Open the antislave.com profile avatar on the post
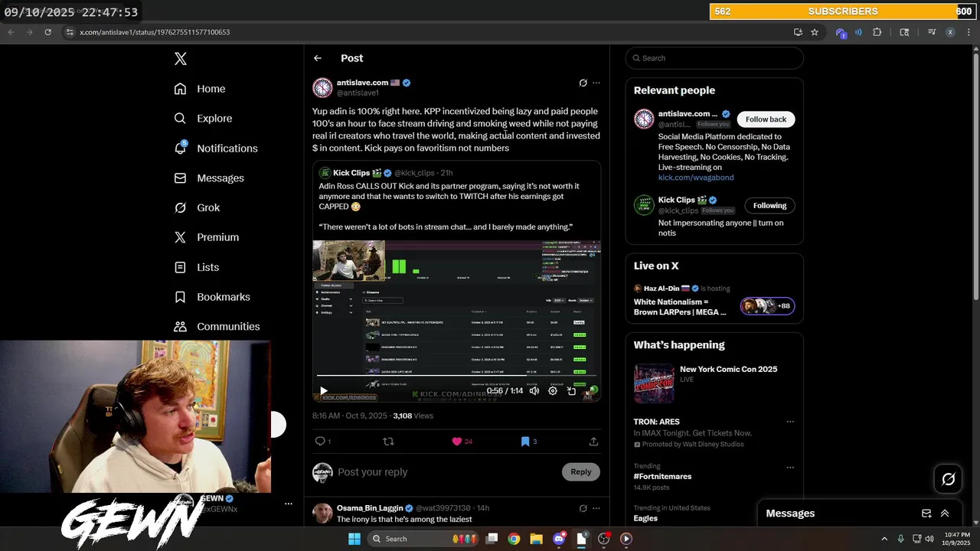Image resolution: width=980 pixels, height=551 pixels. (x=322, y=87)
